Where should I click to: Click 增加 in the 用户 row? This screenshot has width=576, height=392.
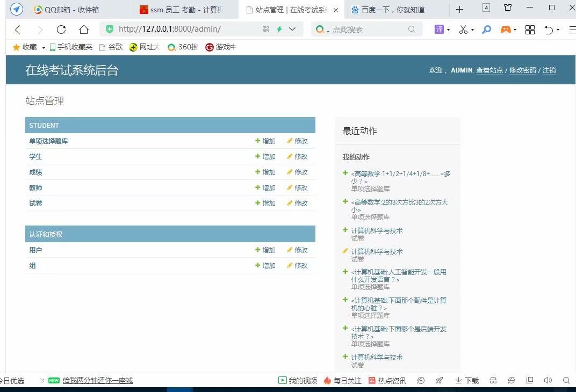click(x=265, y=250)
